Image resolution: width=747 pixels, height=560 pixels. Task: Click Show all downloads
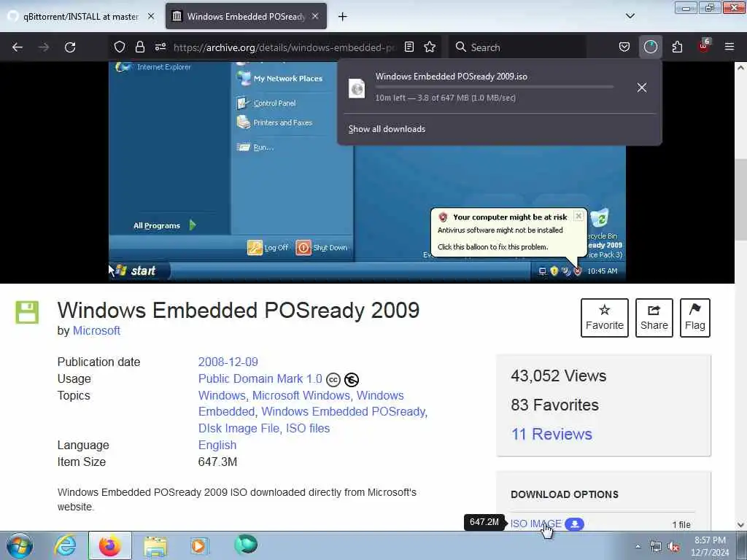coord(387,129)
